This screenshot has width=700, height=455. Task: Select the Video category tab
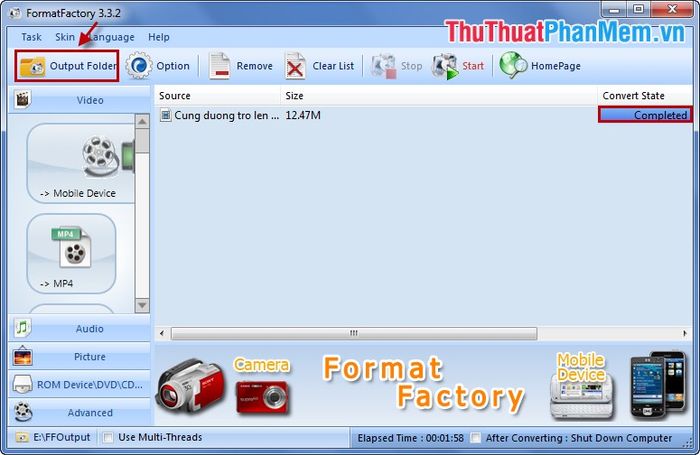click(79, 100)
